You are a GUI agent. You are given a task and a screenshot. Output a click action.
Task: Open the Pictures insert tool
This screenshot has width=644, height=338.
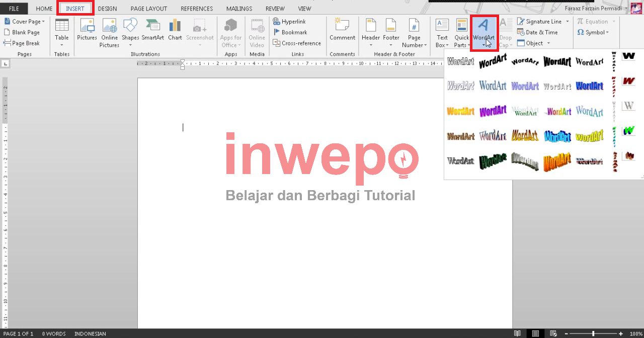coord(87,30)
